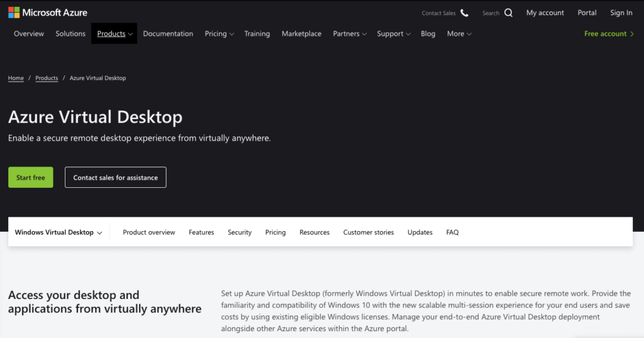
Task: Click the Azure Virtual Desktop page heading
Action: [x=96, y=117]
